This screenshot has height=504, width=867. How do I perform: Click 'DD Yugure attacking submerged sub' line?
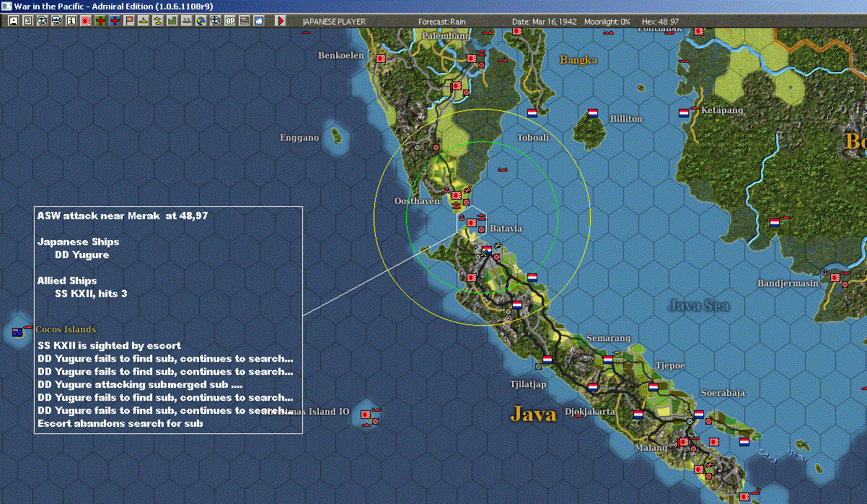click(x=140, y=384)
